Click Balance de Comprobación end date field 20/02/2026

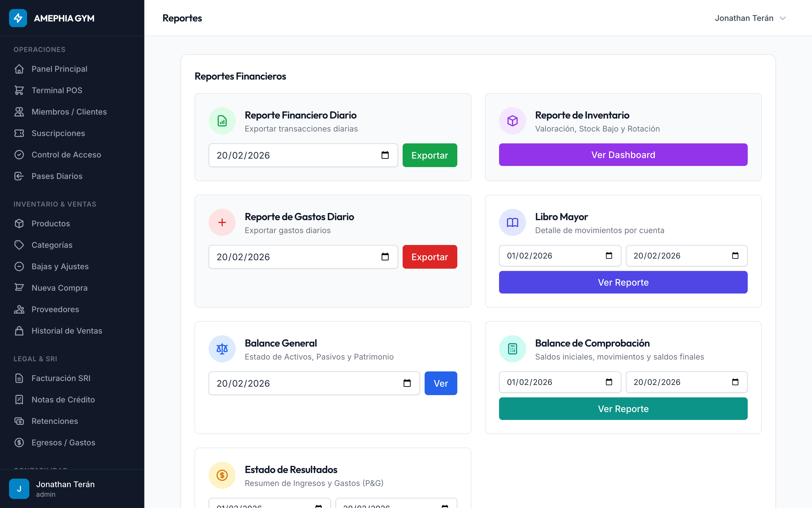[687, 382]
